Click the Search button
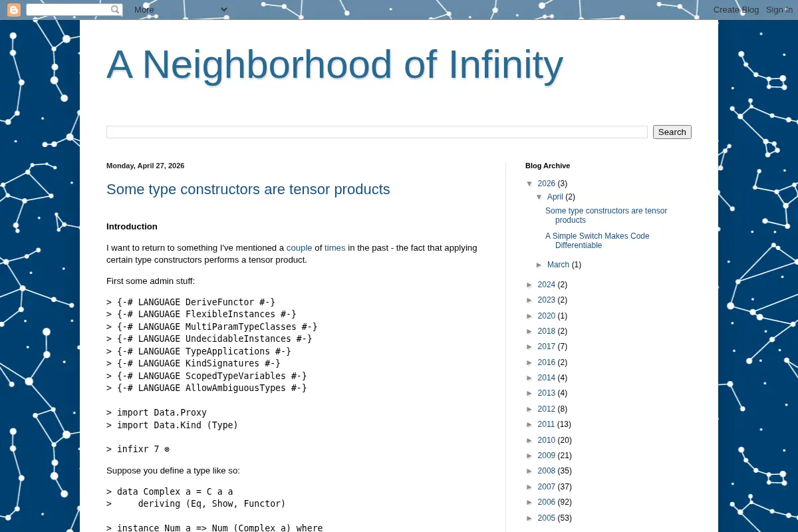The width and height of the screenshot is (798, 532). point(672,132)
